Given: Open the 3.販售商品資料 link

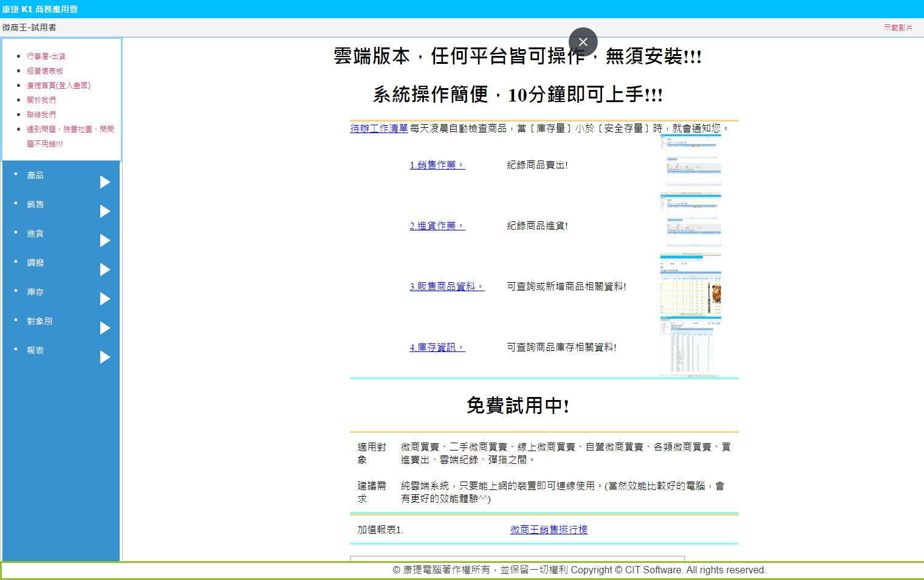Looking at the screenshot, I should pos(447,286).
